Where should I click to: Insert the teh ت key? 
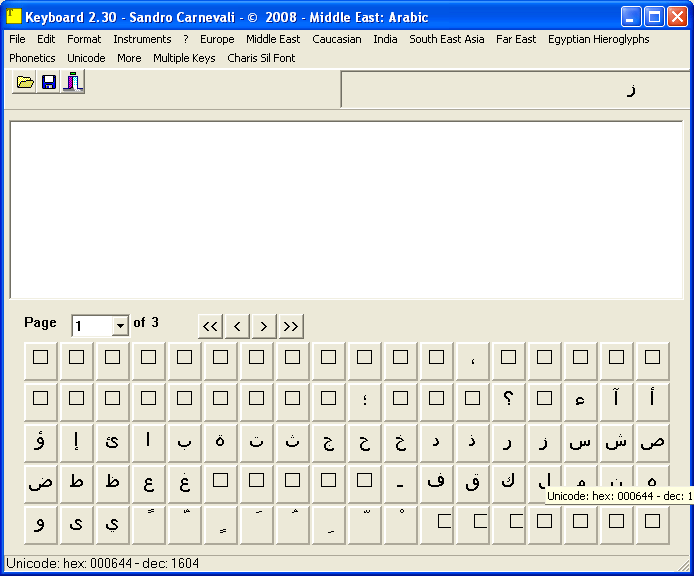pos(256,443)
